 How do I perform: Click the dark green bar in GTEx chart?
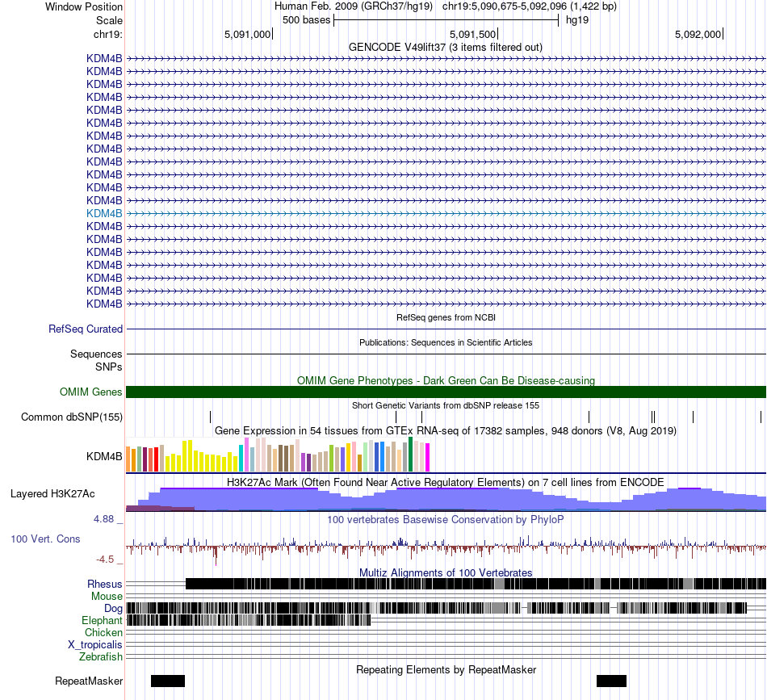[410, 455]
